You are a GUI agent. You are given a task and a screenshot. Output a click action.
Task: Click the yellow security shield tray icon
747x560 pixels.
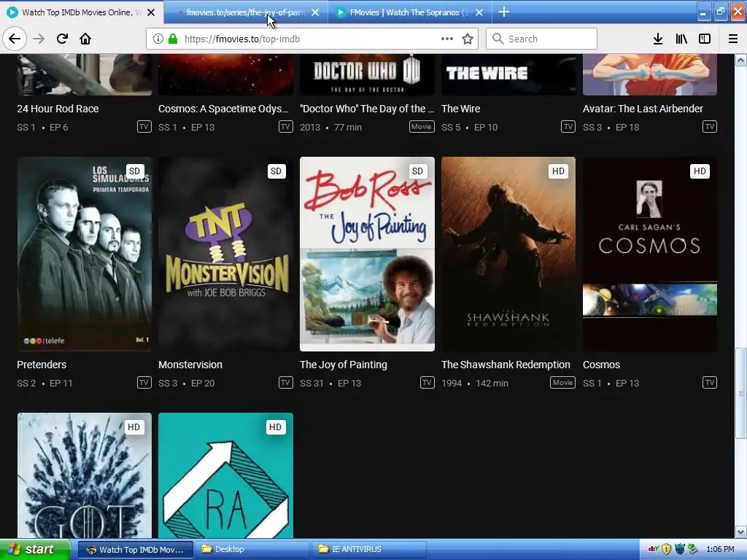(x=666, y=549)
